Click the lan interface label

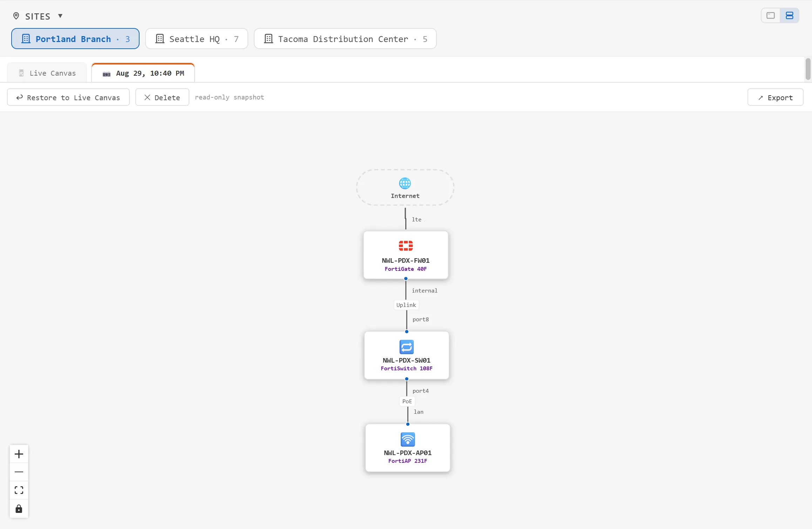click(419, 412)
